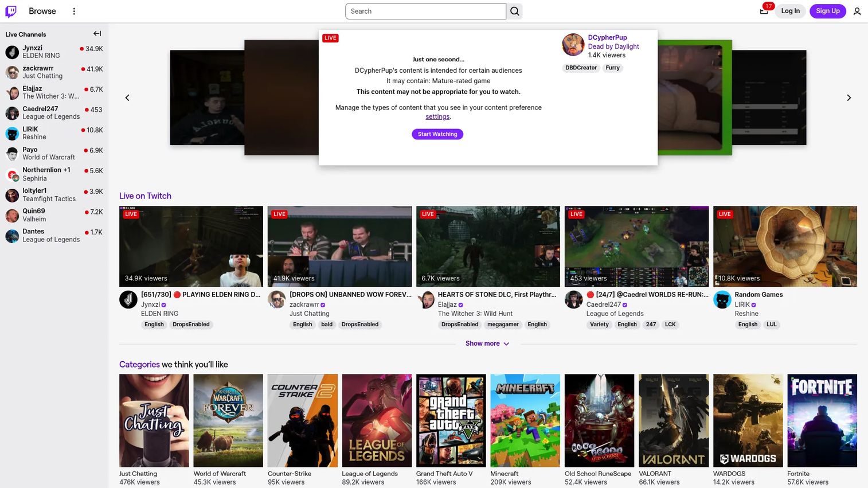Open Fortnite category cover
Screen dimensions: 868x488
822,421
